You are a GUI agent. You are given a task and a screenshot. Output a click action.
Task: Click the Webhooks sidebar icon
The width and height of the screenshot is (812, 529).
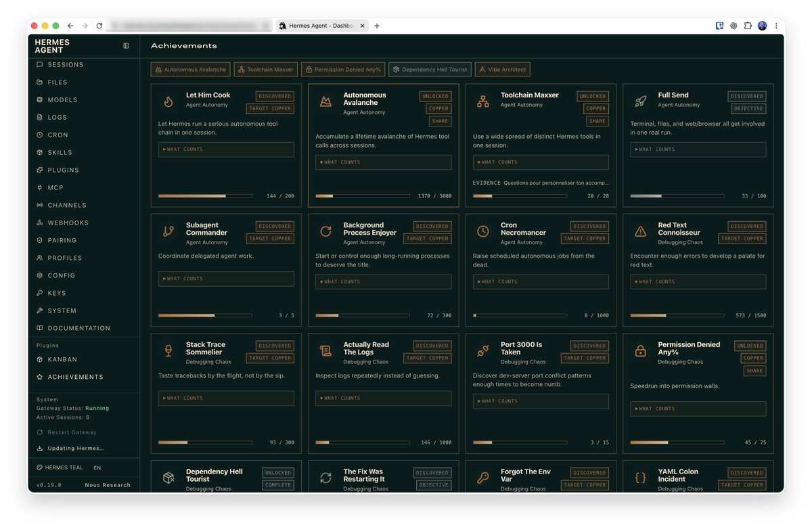[x=40, y=223]
